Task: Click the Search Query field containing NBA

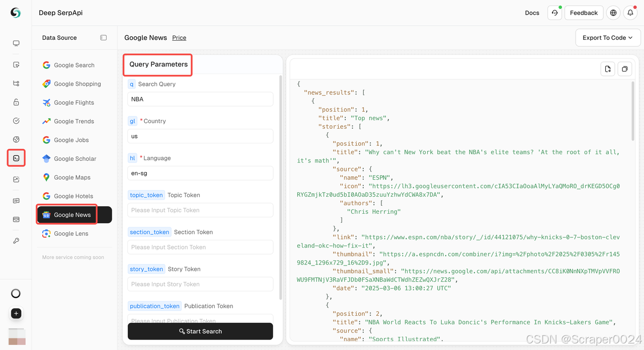Action: pyautogui.click(x=200, y=99)
